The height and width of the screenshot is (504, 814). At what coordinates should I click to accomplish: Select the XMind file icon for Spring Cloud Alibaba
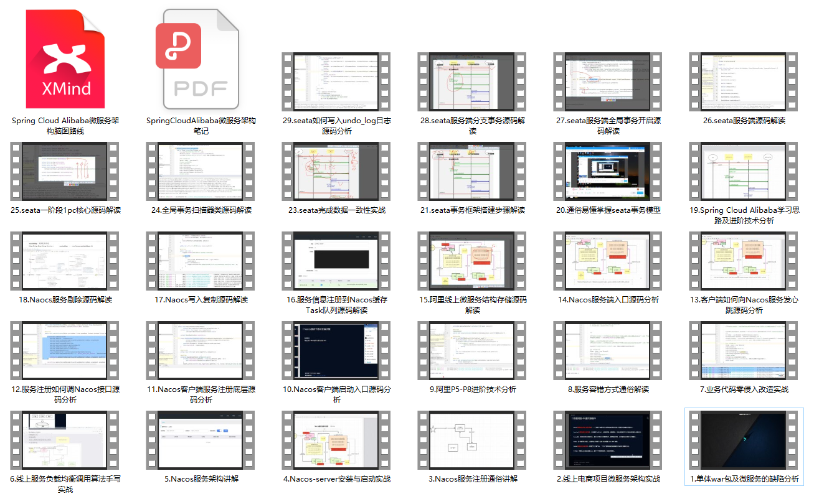tap(65, 60)
